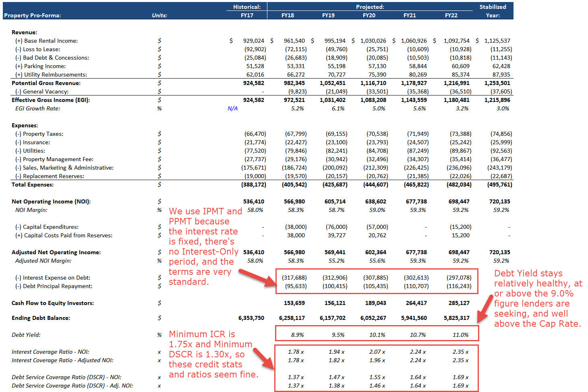This screenshot has width=588, height=392.
Task: Click the FY18 Base Rental Income value 961,540
Action: (294, 41)
